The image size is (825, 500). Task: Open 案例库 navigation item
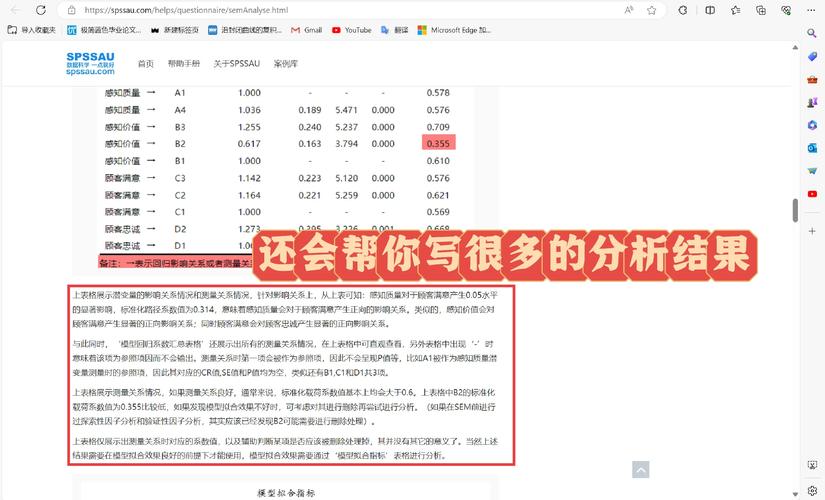pos(286,64)
